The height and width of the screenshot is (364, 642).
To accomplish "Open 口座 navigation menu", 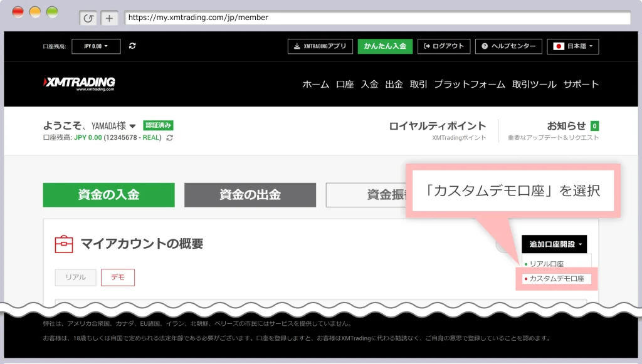I will (345, 84).
